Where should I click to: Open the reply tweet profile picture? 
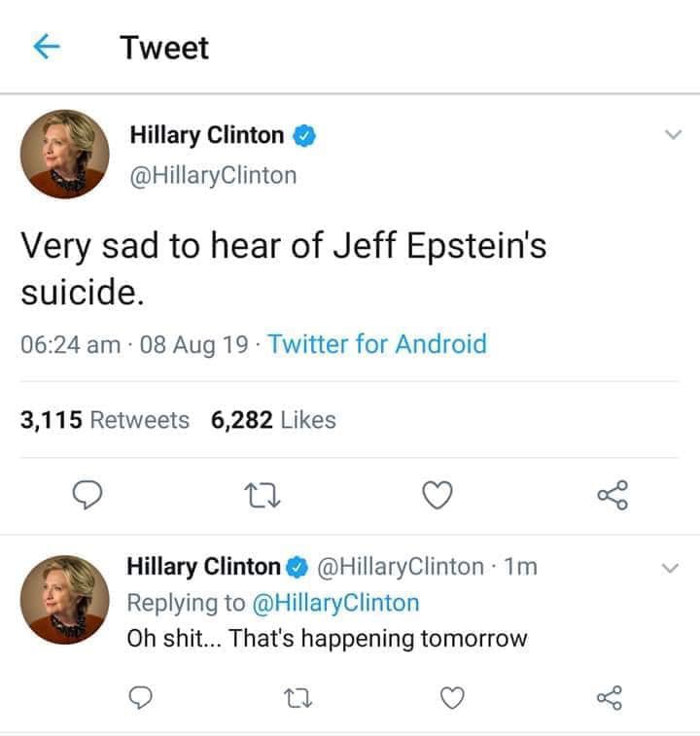tap(64, 599)
